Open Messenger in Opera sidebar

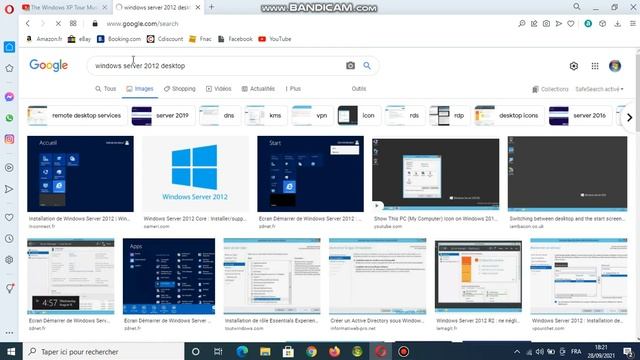[9, 97]
